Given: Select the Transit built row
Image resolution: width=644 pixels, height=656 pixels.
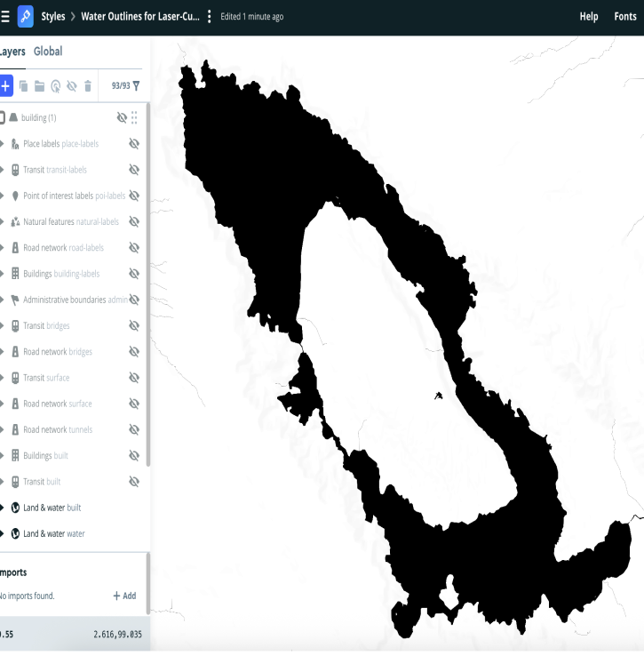Looking at the screenshot, I should tap(73, 482).
